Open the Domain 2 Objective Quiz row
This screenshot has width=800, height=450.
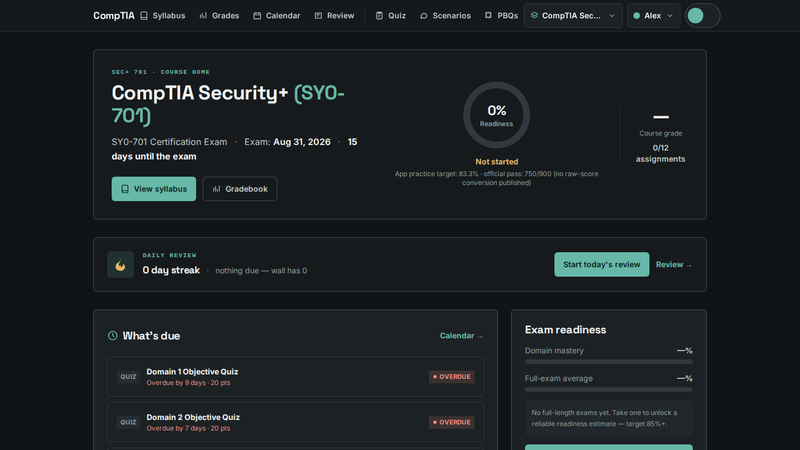tap(295, 422)
